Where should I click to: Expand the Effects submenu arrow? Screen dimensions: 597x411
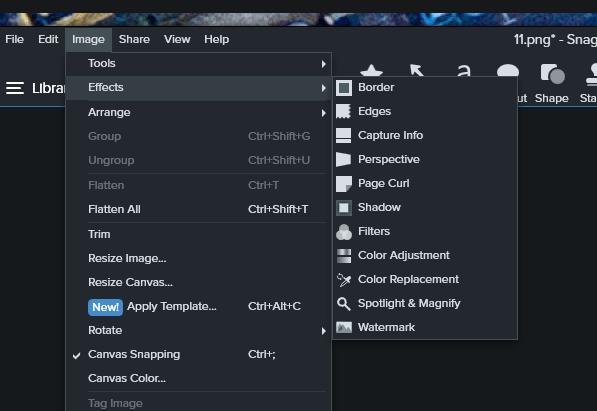click(x=323, y=88)
